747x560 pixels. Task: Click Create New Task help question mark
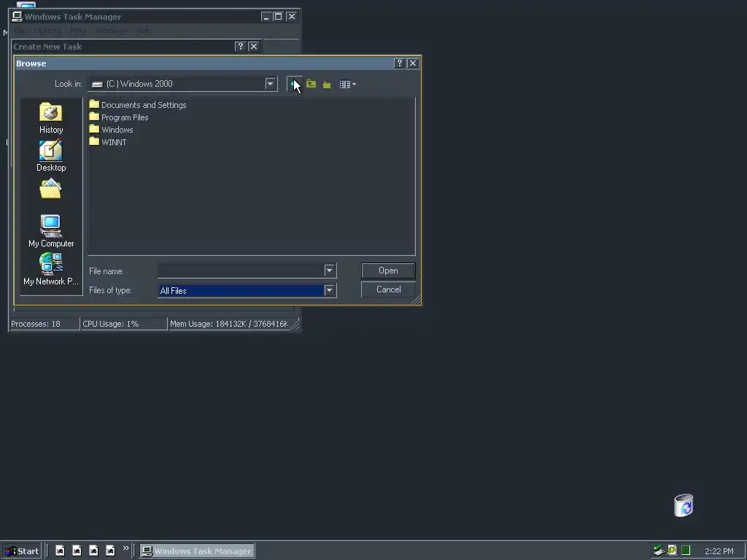coord(240,46)
